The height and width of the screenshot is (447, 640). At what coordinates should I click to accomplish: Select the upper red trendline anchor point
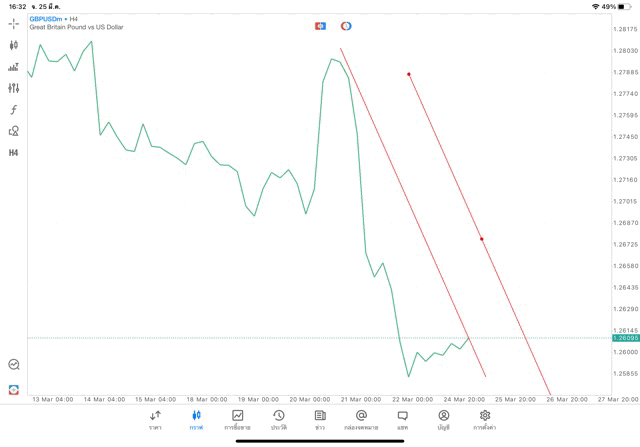coord(409,74)
